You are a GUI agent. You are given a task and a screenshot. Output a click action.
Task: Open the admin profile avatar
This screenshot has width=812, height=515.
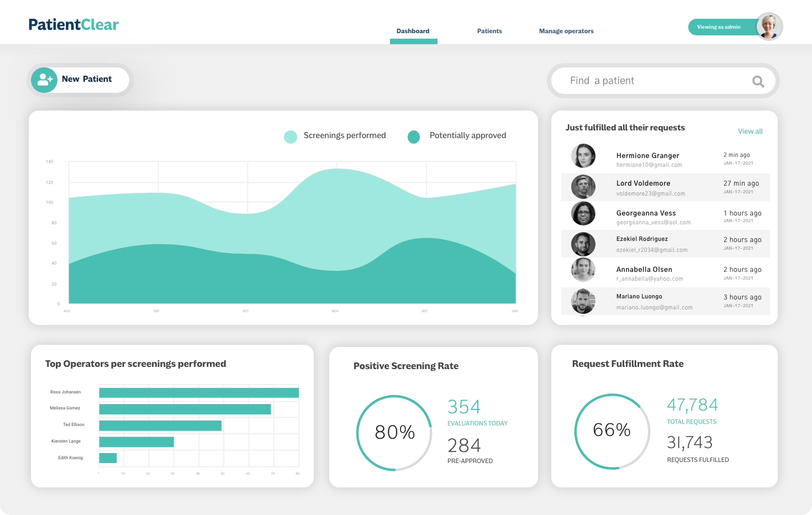[769, 27]
